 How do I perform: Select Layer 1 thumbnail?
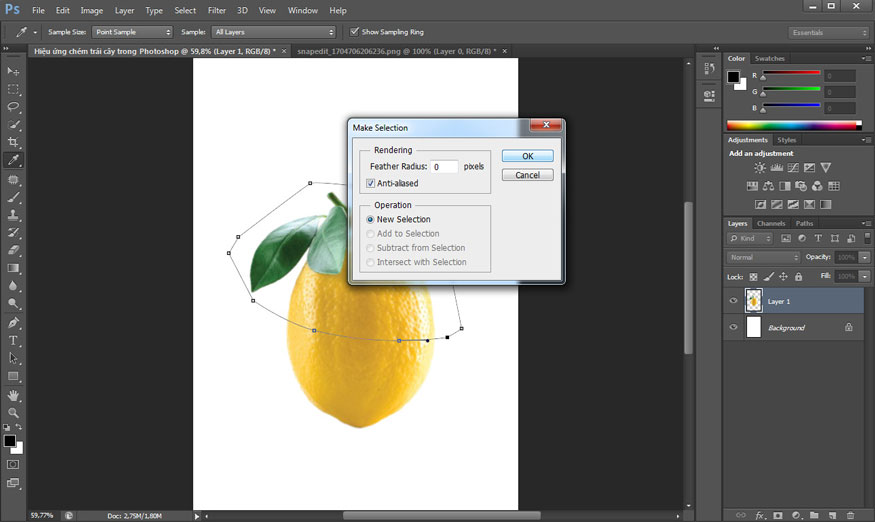[753, 301]
